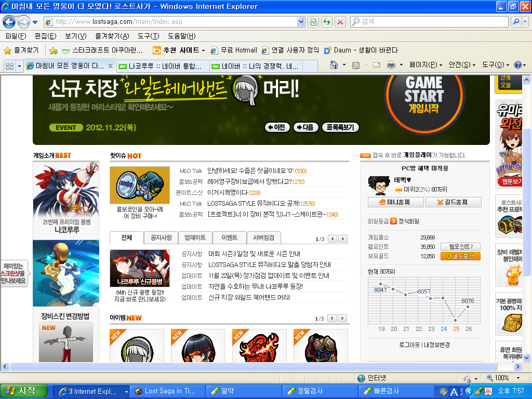
Task: Go to previous page of 아이템 NEW
Action: pyautogui.click(x=332, y=318)
